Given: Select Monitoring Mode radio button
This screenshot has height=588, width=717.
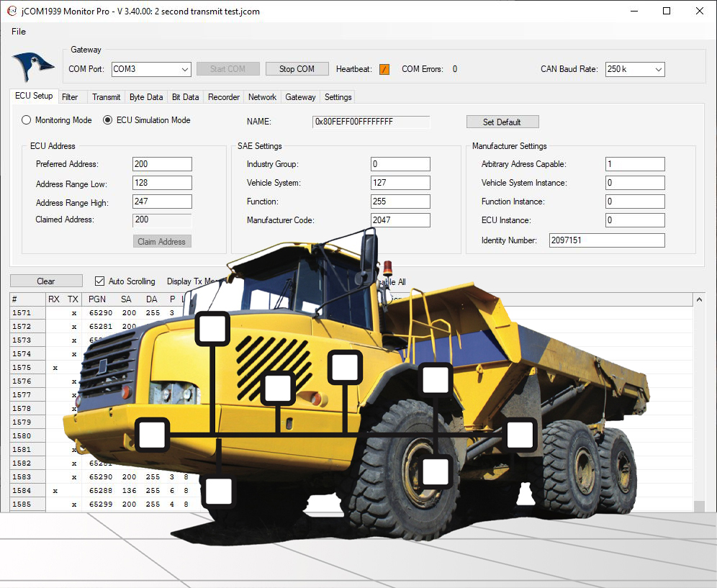Looking at the screenshot, I should click(27, 120).
